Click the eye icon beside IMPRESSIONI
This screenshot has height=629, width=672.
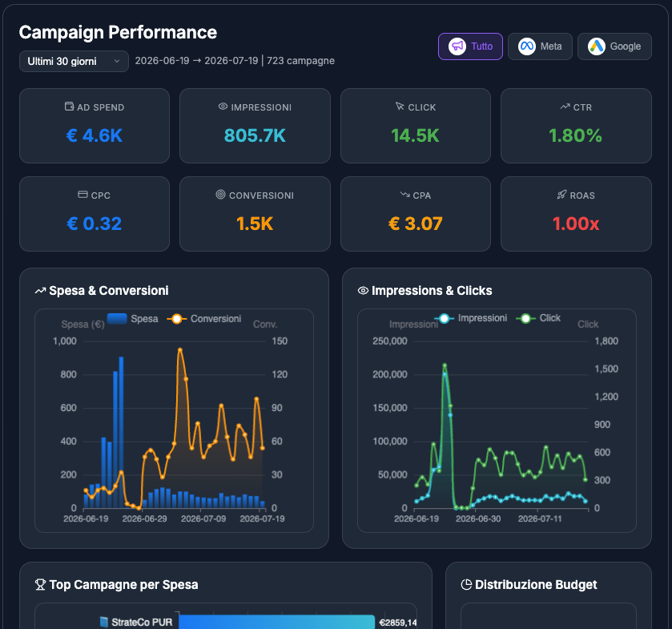point(223,107)
